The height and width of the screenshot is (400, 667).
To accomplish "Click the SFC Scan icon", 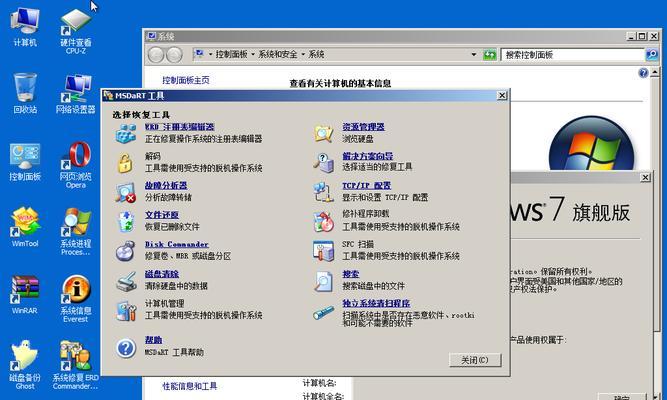I will click(x=324, y=251).
